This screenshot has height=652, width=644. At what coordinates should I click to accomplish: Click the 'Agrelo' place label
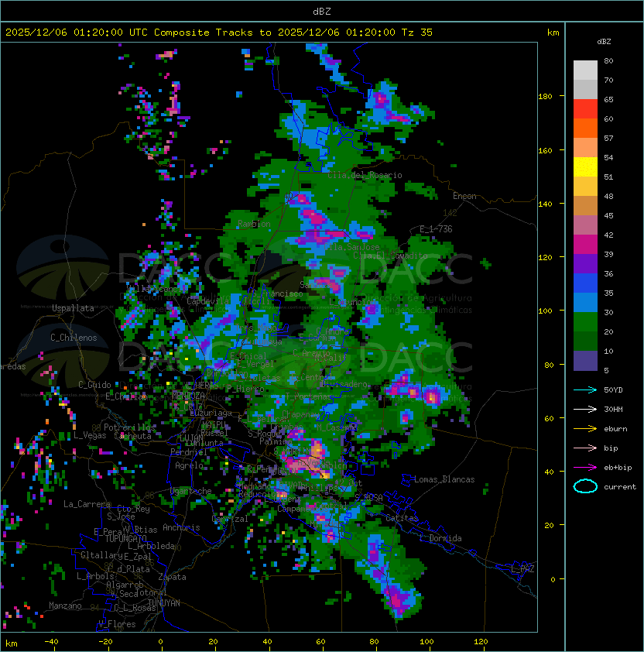(189, 465)
